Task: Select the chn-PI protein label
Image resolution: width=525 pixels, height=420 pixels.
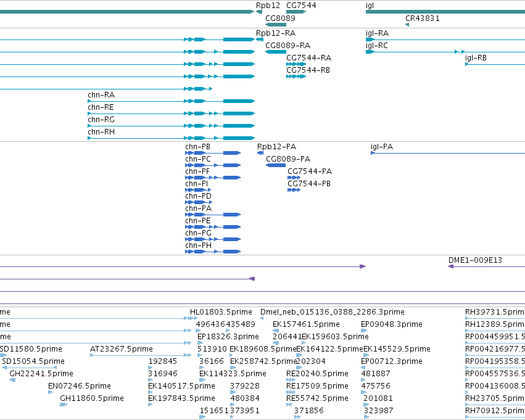Action: pos(197,184)
